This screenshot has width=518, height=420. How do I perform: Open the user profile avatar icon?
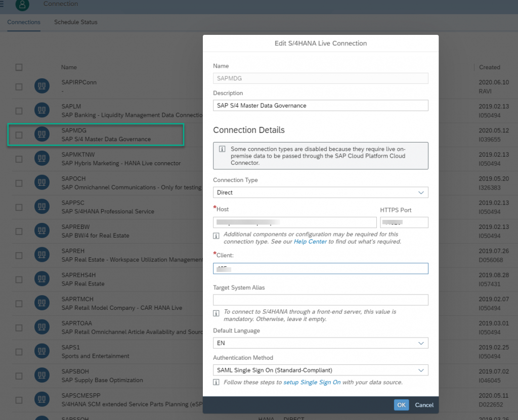(22, 4)
